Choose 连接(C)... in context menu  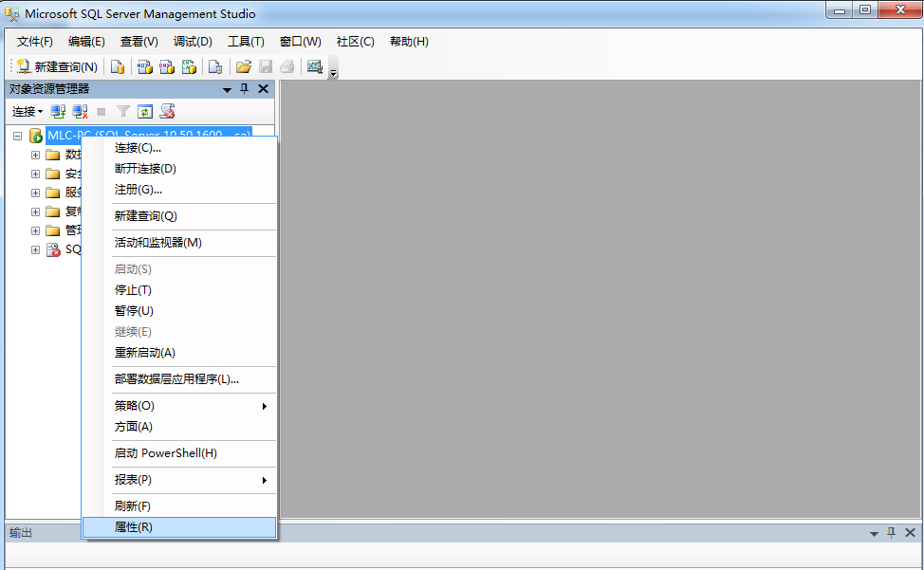coord(179,148)
